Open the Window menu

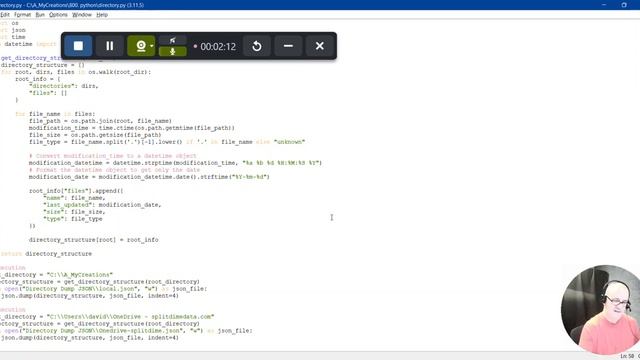pos(82,15)
